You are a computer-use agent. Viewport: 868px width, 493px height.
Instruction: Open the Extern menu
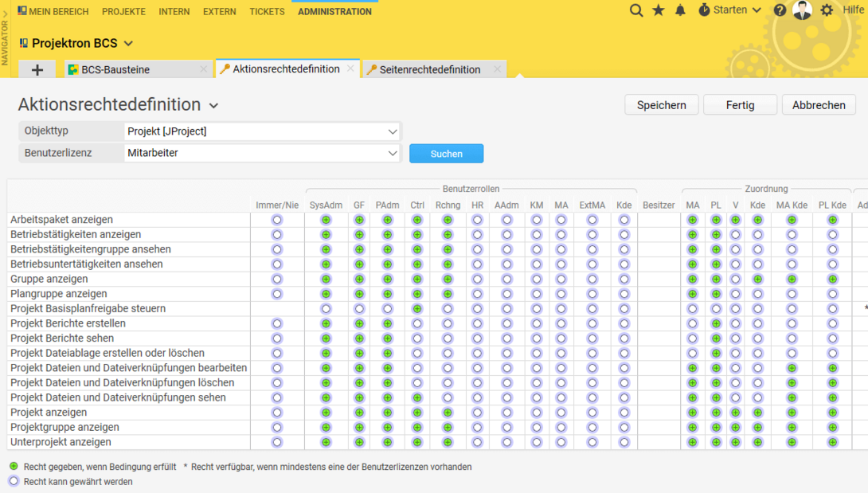coord(219,11)
